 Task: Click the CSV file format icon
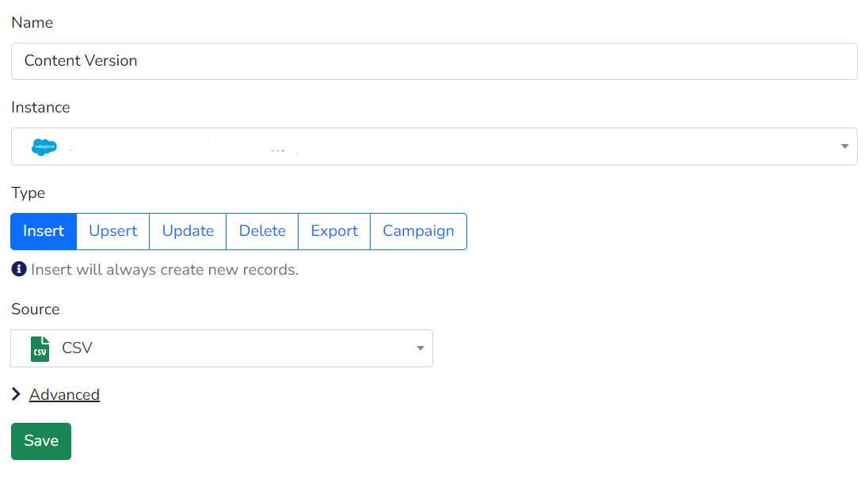(x=41, y=348)
